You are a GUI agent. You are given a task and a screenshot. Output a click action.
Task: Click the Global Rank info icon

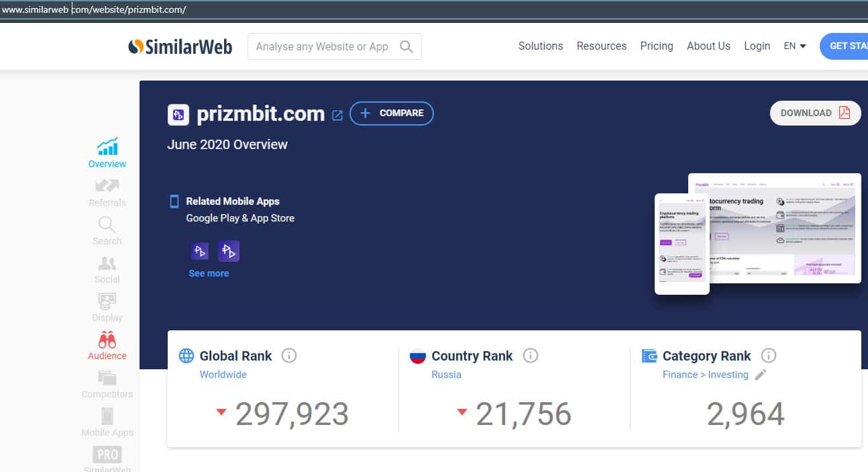[x=289, y=356]
